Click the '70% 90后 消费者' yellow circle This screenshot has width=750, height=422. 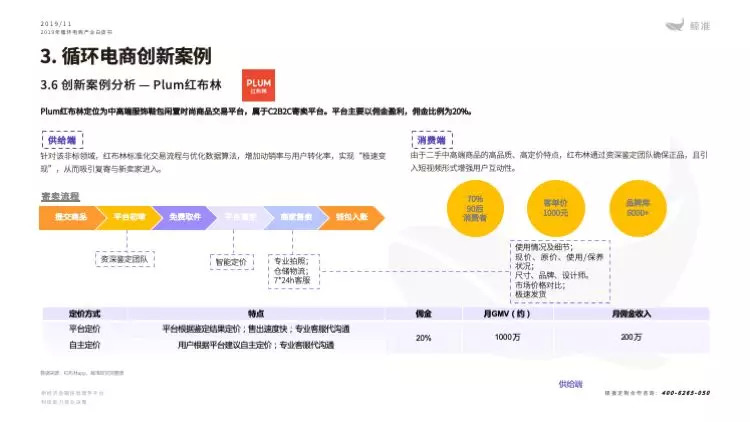pyautogui.click(x=475, y=208)
